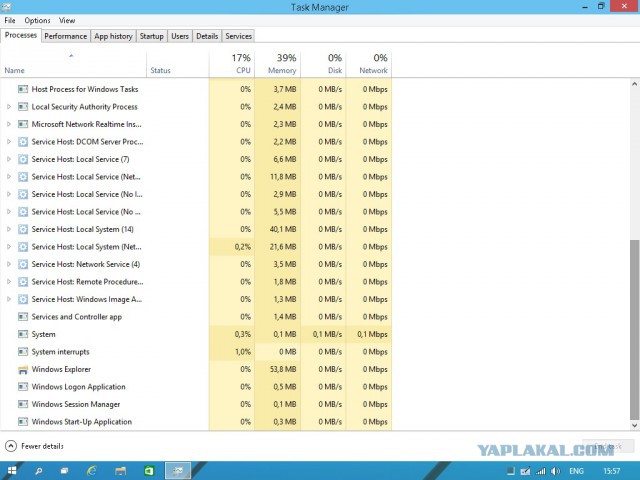Select Service Host: Local Service (No I... row
This screenshot has width=640, height=480.
pos(196,194)
